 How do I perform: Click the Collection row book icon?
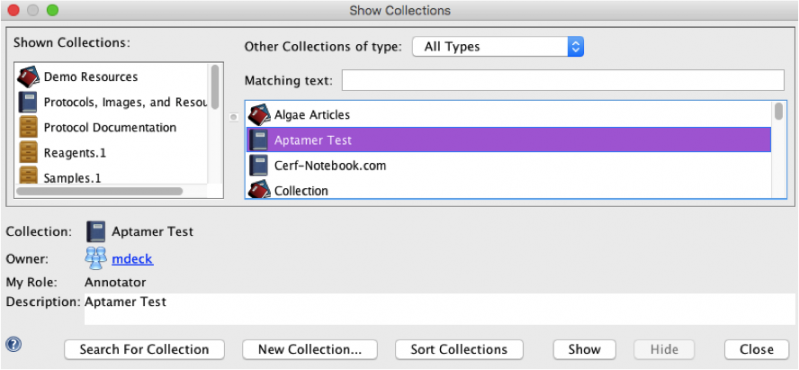tap(259, 190)
